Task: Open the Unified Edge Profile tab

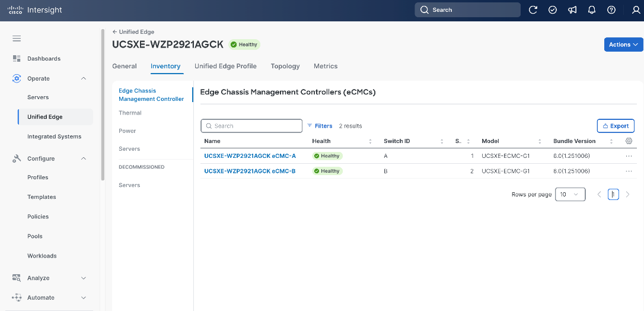Action: pyautogui.click(x=225, y=66)
